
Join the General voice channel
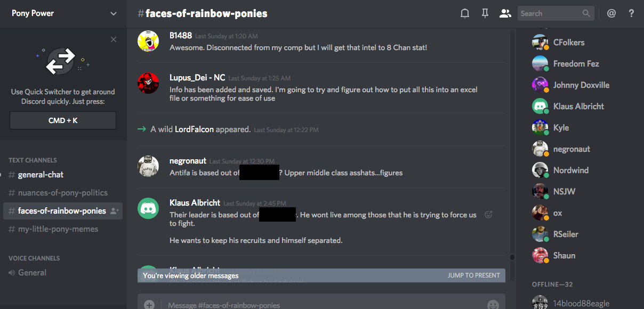[x=32, y=273]
